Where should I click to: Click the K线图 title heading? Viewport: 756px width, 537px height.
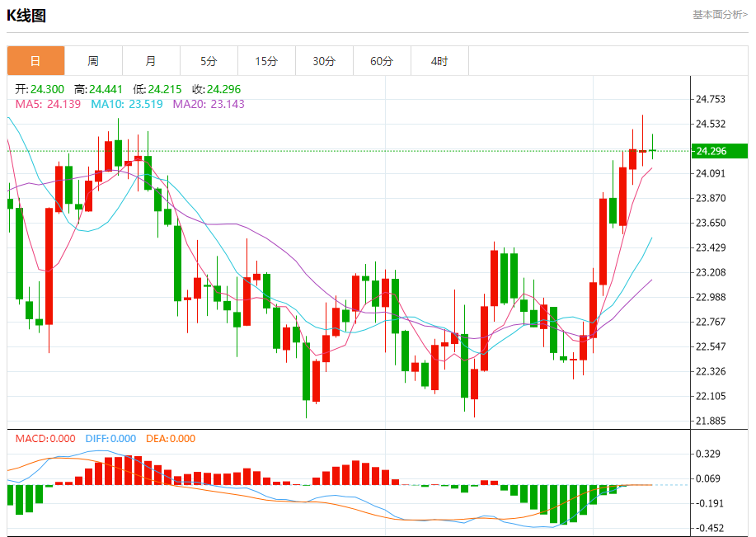pos(26,16)
